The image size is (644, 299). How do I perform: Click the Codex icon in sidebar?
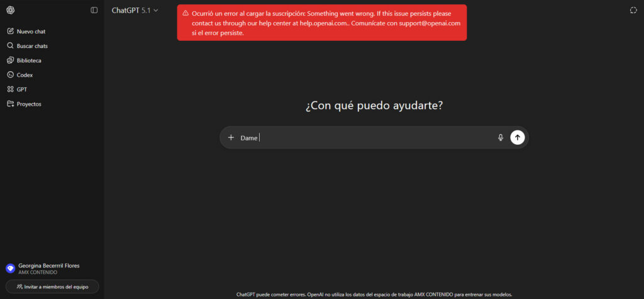point(10,75)
